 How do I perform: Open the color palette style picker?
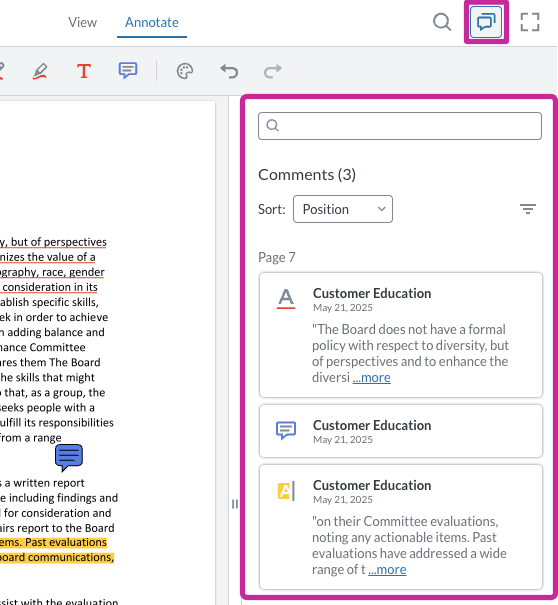point(185,71)
